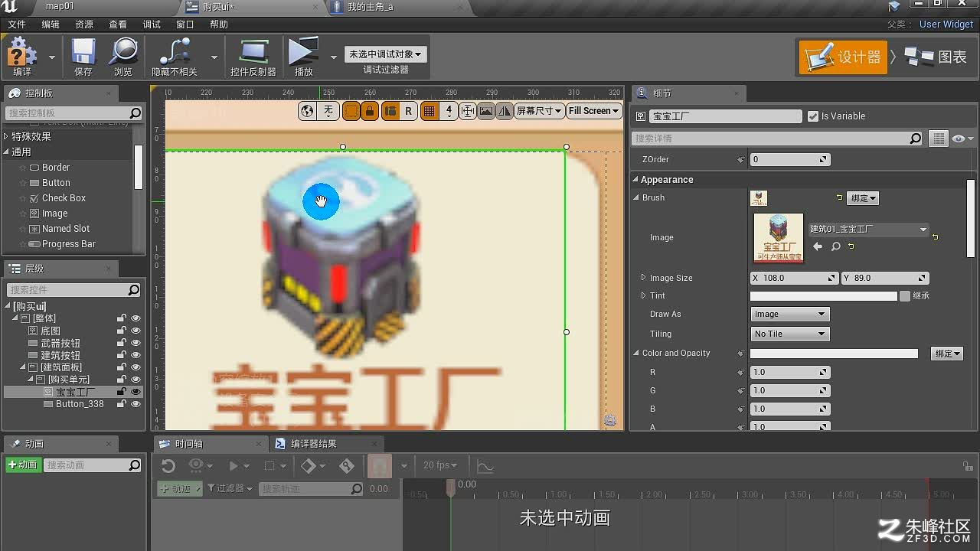Click the landscape preview image icon
This screenshot has width=980, height=551.
point(486,111)
